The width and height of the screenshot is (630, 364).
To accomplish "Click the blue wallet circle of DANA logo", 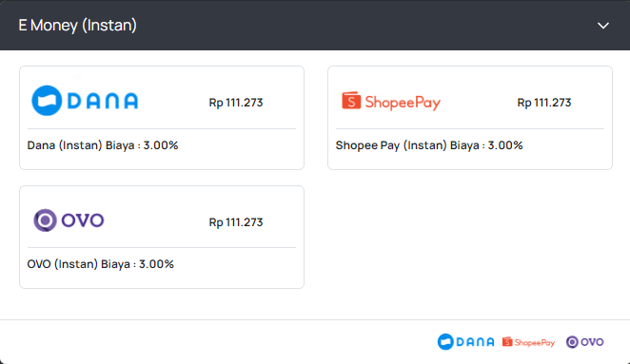I will pos(47,101).
